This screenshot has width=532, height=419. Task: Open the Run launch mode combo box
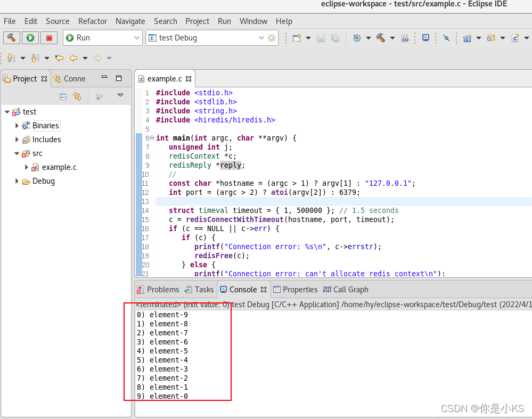tap(102, 38)
